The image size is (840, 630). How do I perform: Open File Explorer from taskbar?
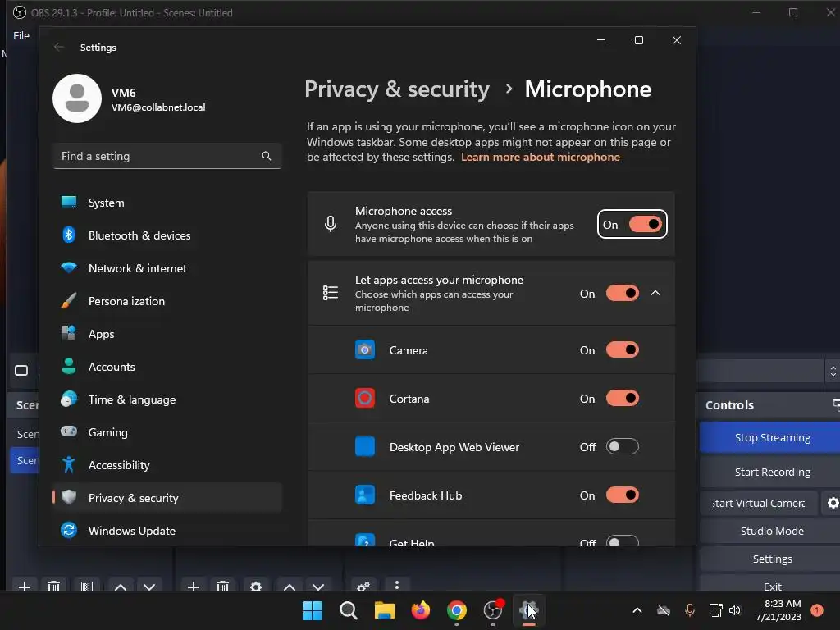[384, 610]
